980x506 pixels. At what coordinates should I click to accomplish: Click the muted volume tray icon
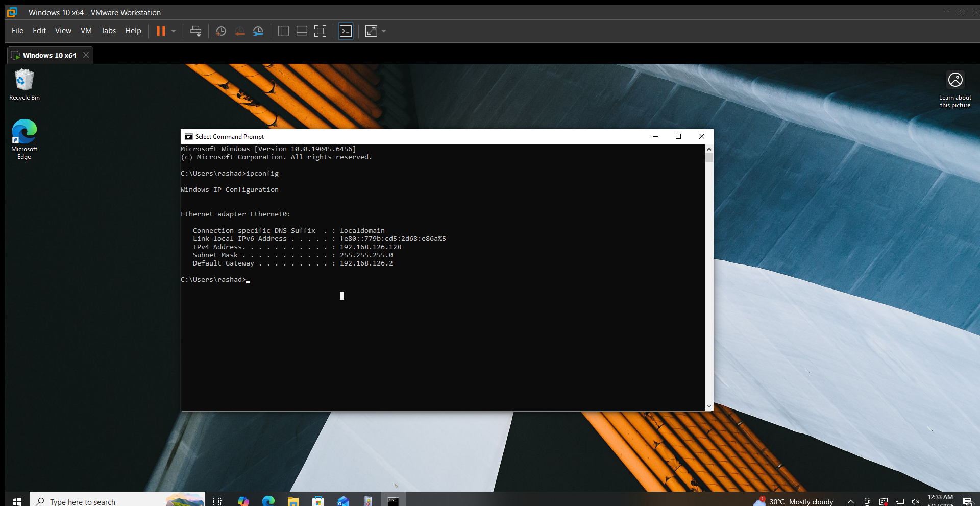916,501
